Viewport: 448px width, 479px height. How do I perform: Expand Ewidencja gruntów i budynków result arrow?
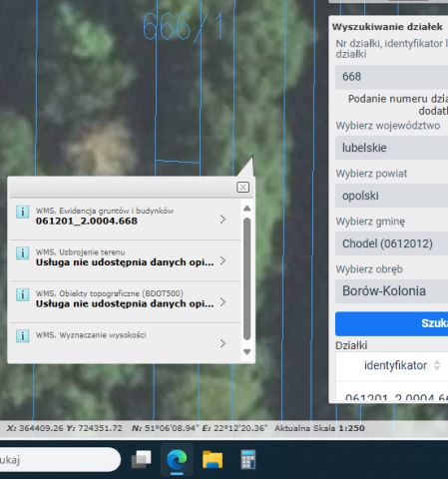224,219
